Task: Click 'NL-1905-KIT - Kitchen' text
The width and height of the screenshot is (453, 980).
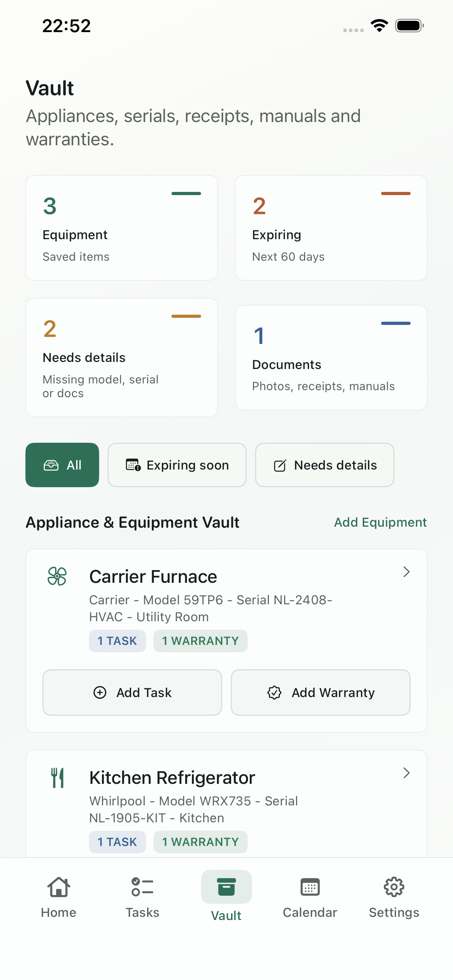Action: pos(157,818)
